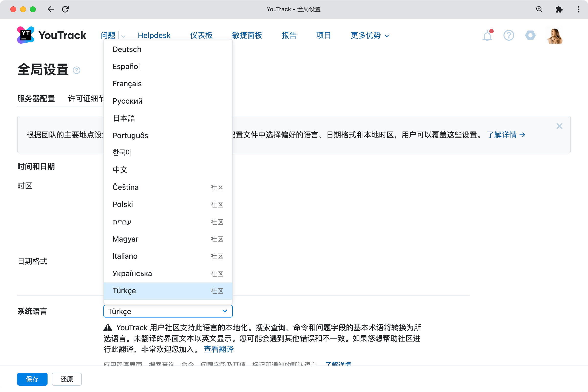The width and height of the screenshot is (588, 392).
Task: Expand the 问题 dropdown arrow
Action: click(123, 36)
